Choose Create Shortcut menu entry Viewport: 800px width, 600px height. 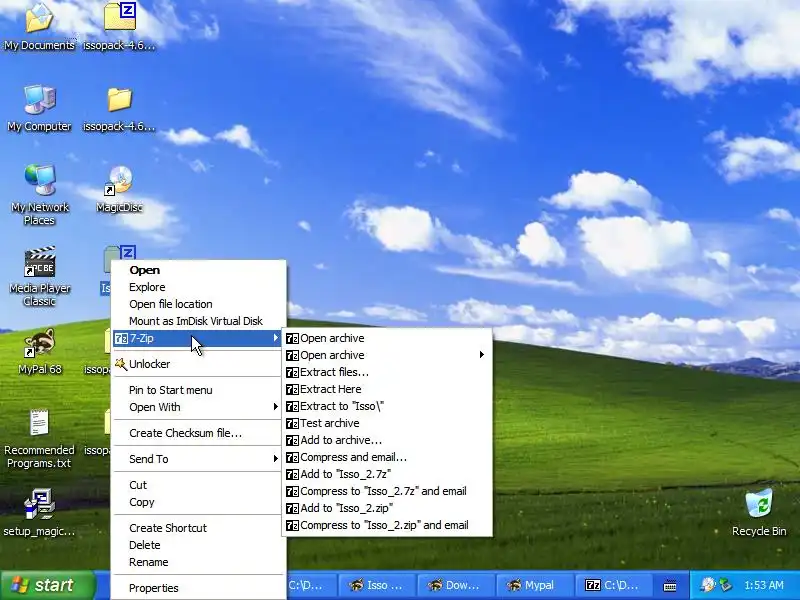tap(198, 528)
